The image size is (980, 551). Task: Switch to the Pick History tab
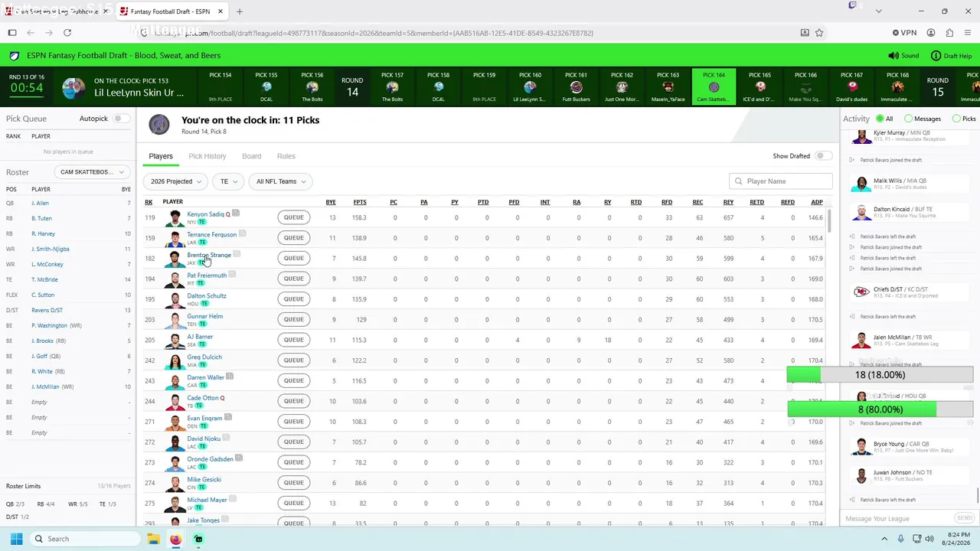point(207,156)
